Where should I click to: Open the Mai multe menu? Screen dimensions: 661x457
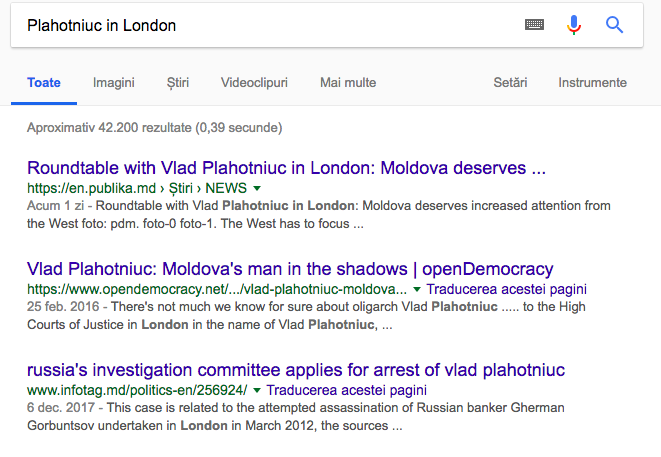[348, 83]
